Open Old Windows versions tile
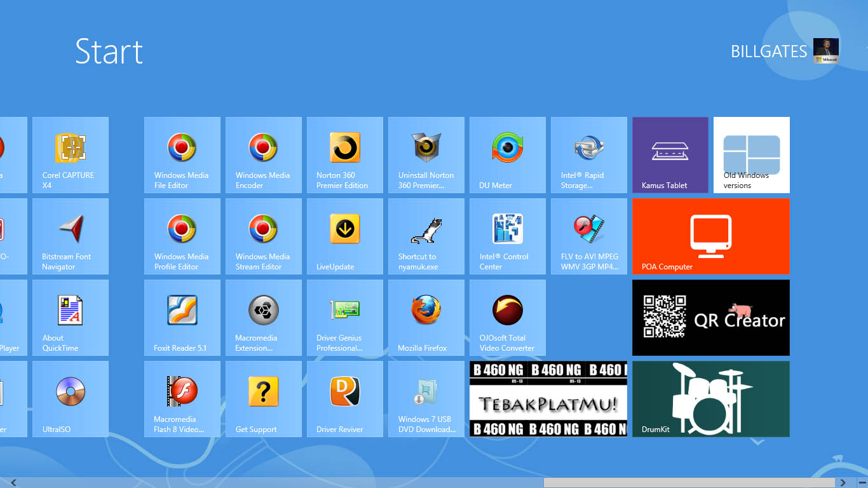 [752, 155]
